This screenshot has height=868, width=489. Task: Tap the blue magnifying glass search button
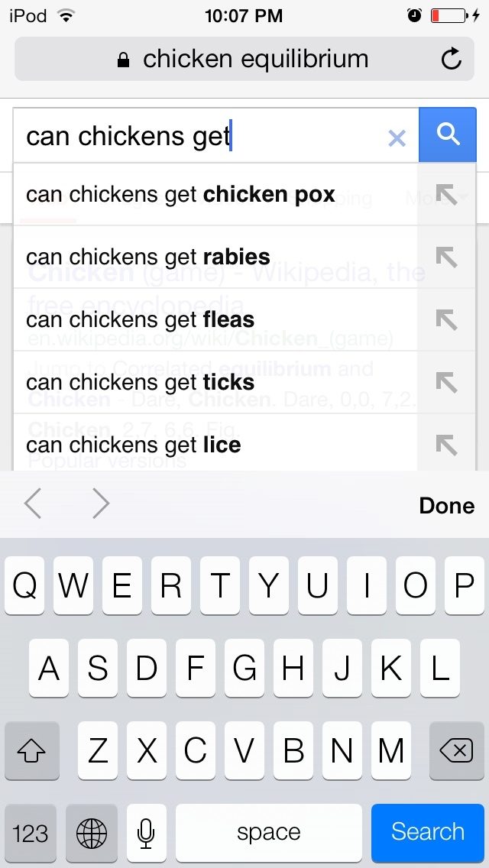[x=448, y=135]
